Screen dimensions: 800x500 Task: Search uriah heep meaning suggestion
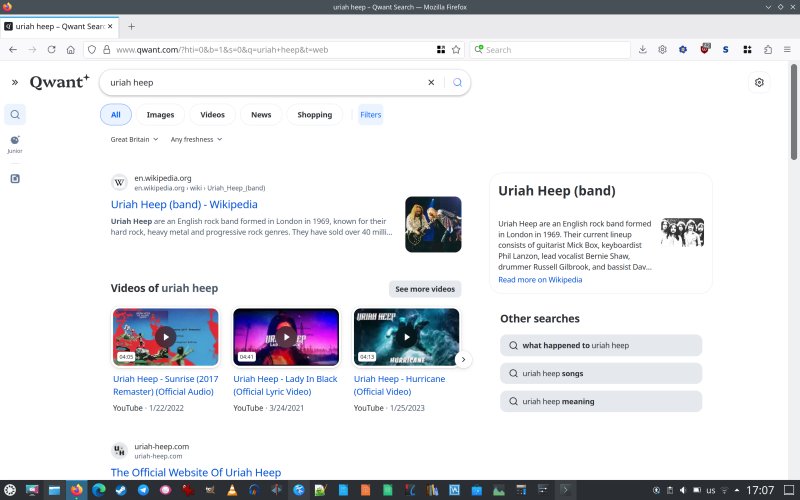601,402
